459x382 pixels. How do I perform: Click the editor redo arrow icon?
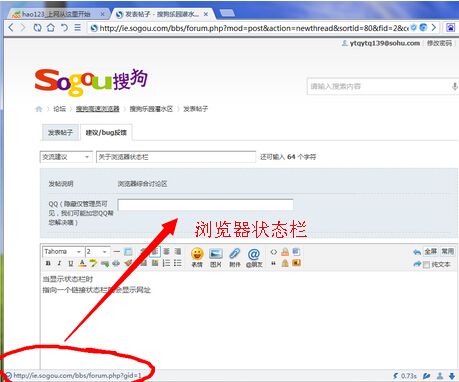point(417,264)
